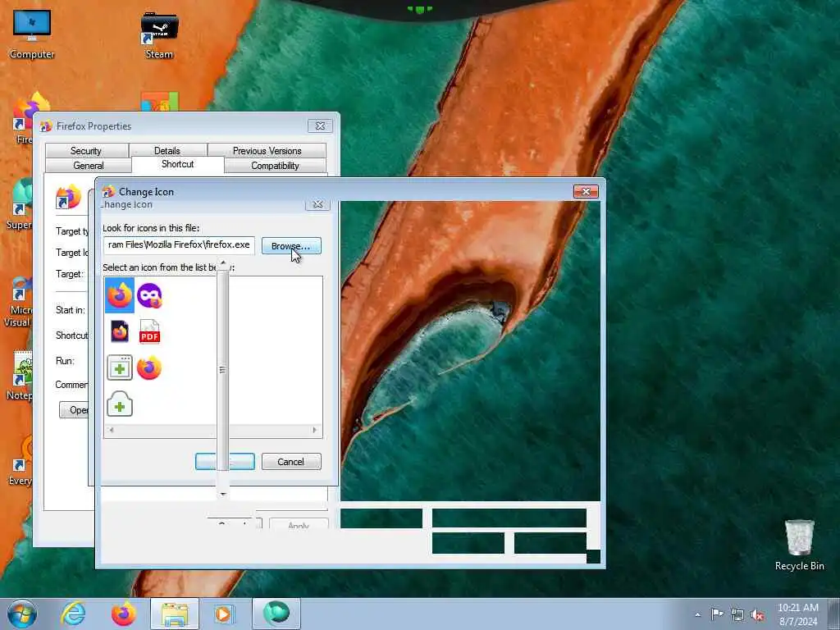Open the Steam desktop shortcut

[159, 35]
